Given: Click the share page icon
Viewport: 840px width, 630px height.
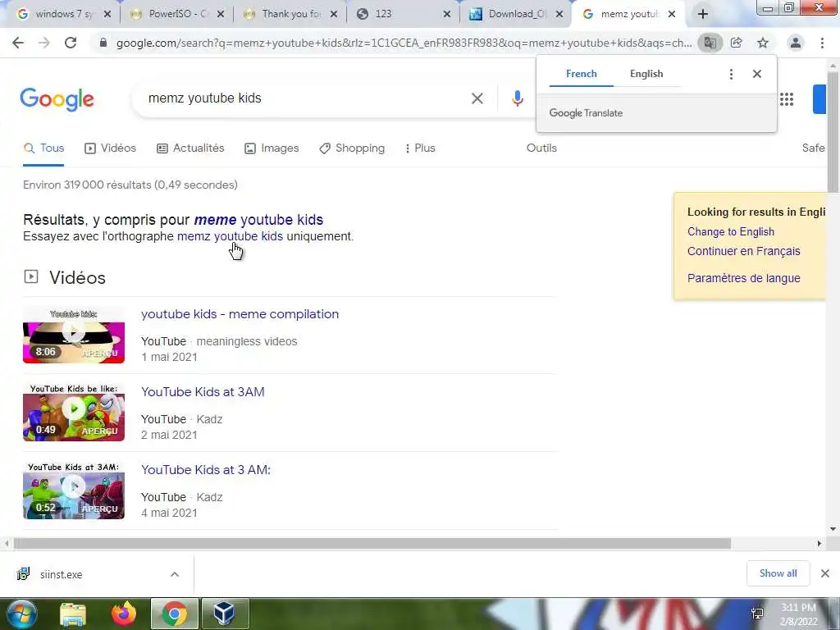Looking at the screenshot, I should point(737,43).
